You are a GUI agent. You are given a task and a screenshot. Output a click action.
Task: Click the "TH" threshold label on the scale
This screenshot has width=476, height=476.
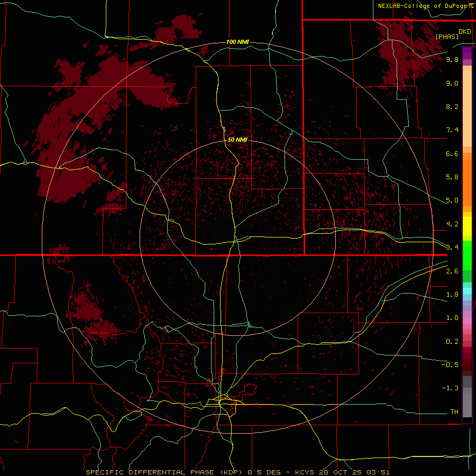click(x=454, y=412)
